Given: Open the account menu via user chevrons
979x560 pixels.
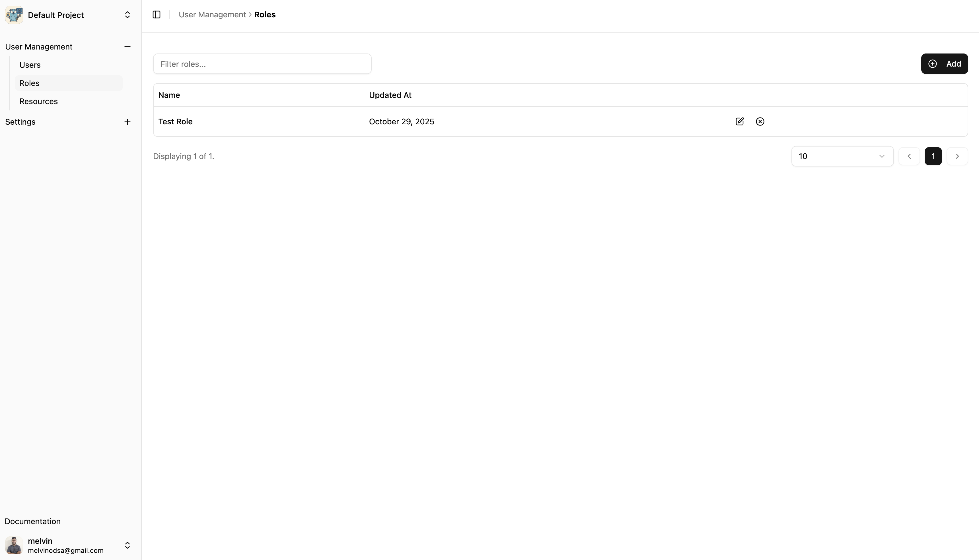Looking at the screenshot, I should (x=127, y=545).
